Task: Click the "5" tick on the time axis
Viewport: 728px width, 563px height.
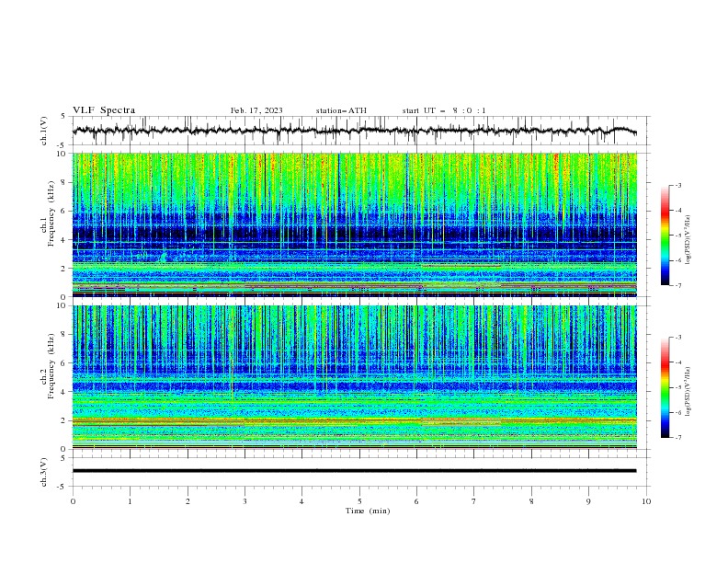Action: click(x=359, y=501)
